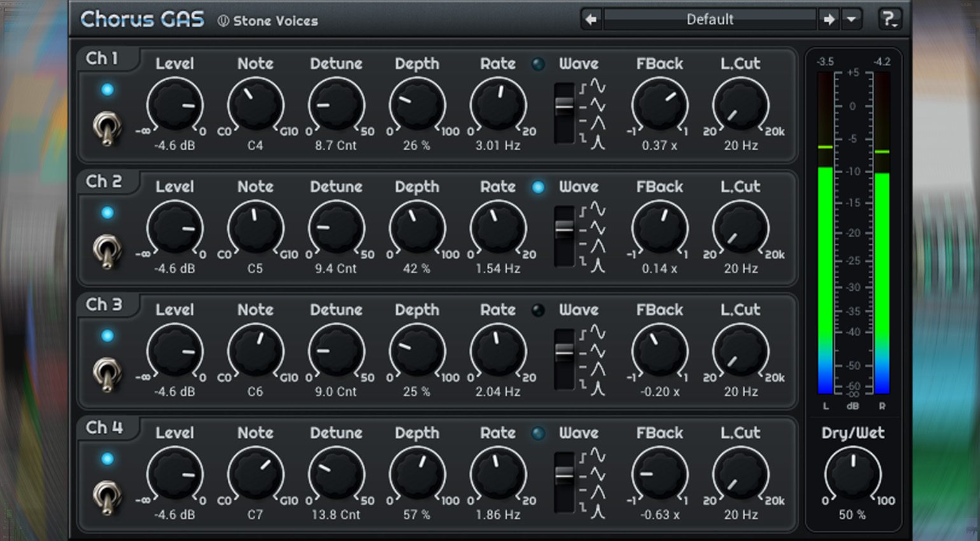
Task: Click the Stone Voices logo text
Action: 268,21
